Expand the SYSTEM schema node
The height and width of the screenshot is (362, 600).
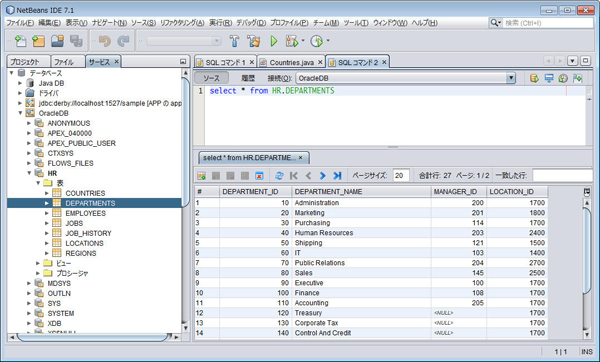29,313
